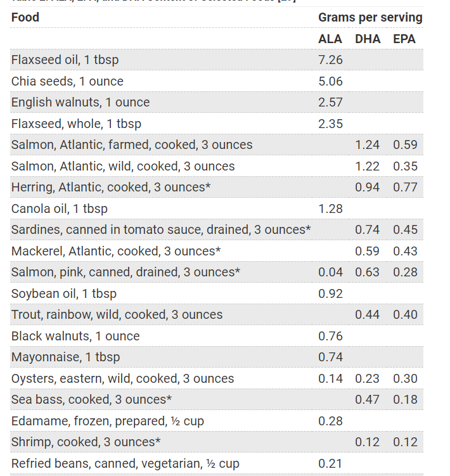The image size is (450, 476).
Task: Click pink canned salmon ALA value 0.04
Action: click(x=330, y=272)
